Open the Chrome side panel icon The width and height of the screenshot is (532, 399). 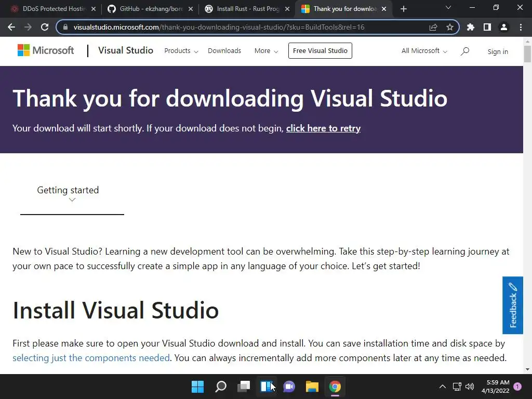[487, 27]
